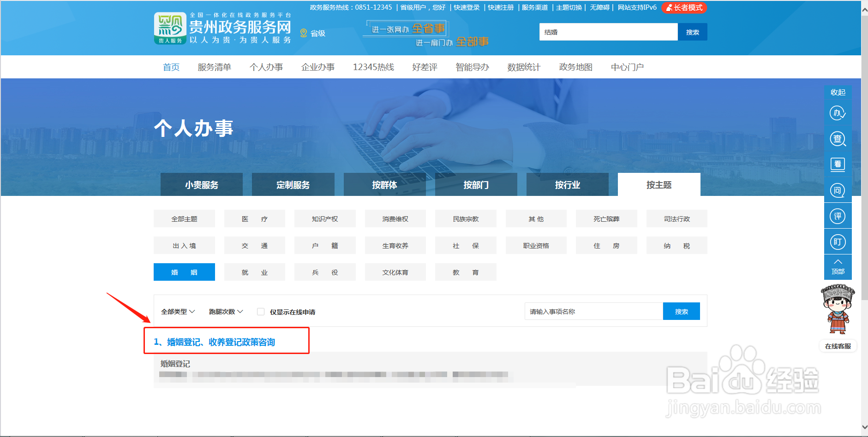Switch to the 定制服务 tab
Image resolution: width=868 pixels, height=437 pixels.
(293, 184)
